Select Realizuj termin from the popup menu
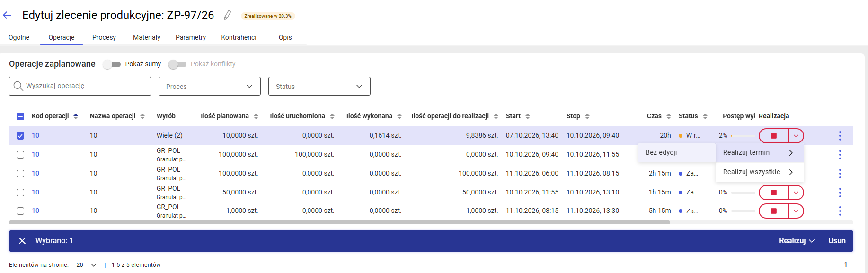Screen dimensions: 868x273 point(760,153)
